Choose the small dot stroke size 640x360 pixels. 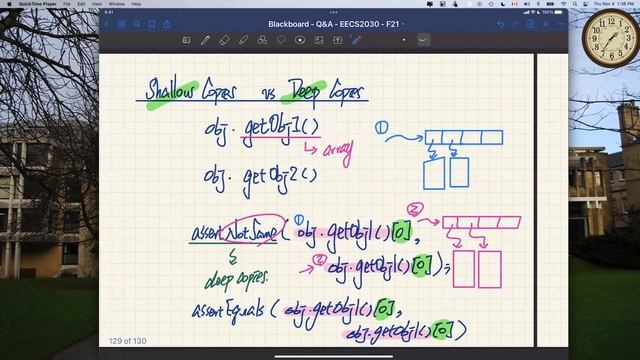[404, 40]
